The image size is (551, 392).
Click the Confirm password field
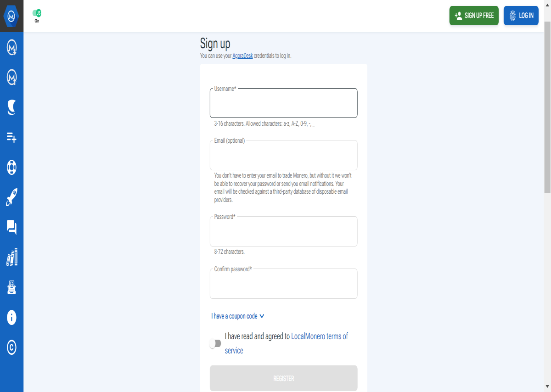[284, 284]
